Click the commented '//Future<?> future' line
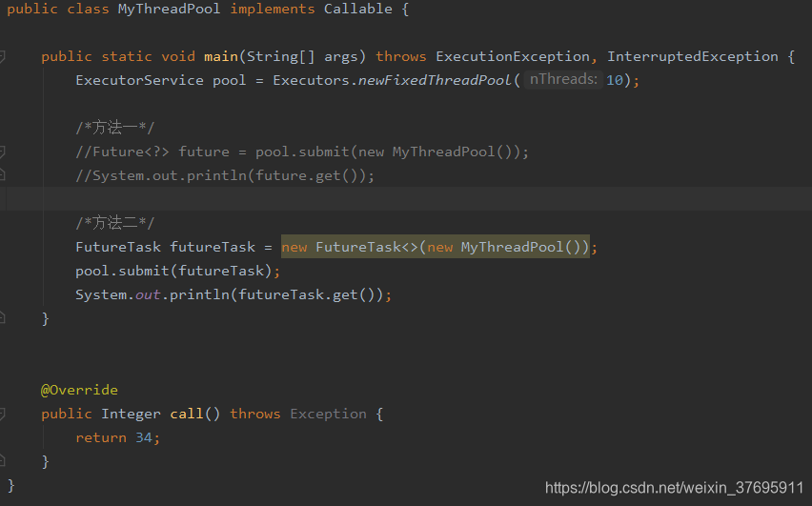 pos(302,152)
